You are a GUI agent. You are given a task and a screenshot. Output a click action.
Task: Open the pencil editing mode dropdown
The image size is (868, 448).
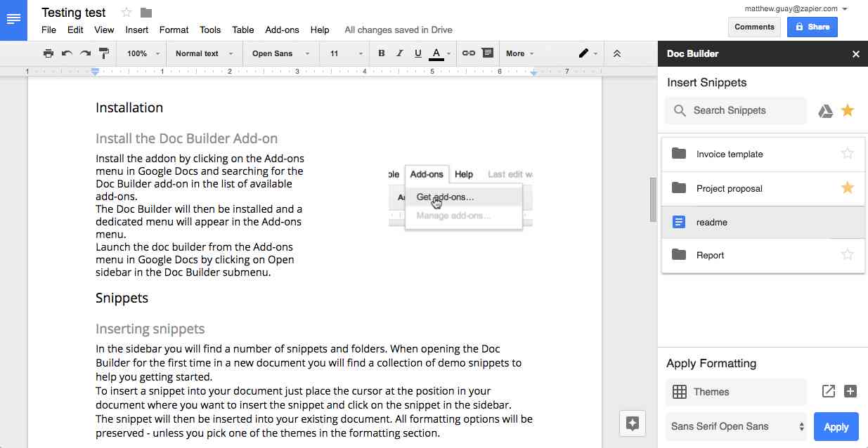tap(588, 53)
